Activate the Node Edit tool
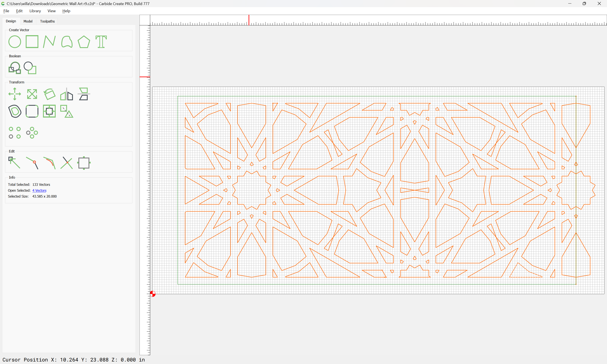The image size is (607, 364). (x=15, y=163)
